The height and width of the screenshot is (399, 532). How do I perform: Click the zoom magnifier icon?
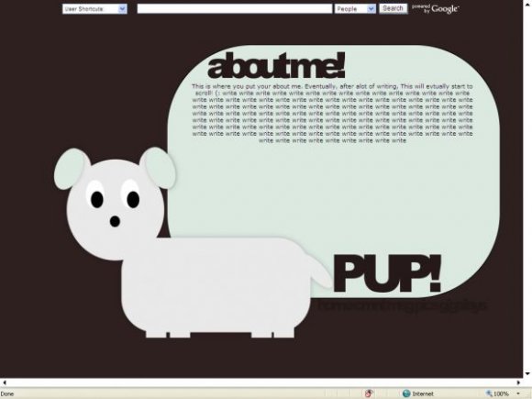click(x=489, y=393)
